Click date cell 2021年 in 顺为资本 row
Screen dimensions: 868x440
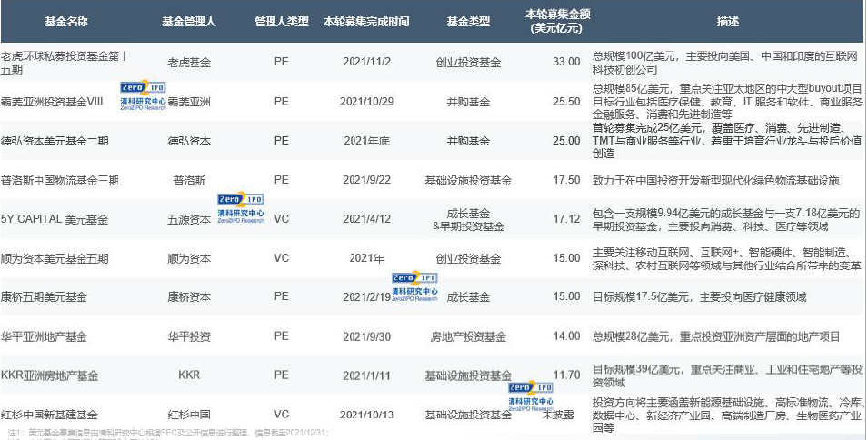click(366, 258)
